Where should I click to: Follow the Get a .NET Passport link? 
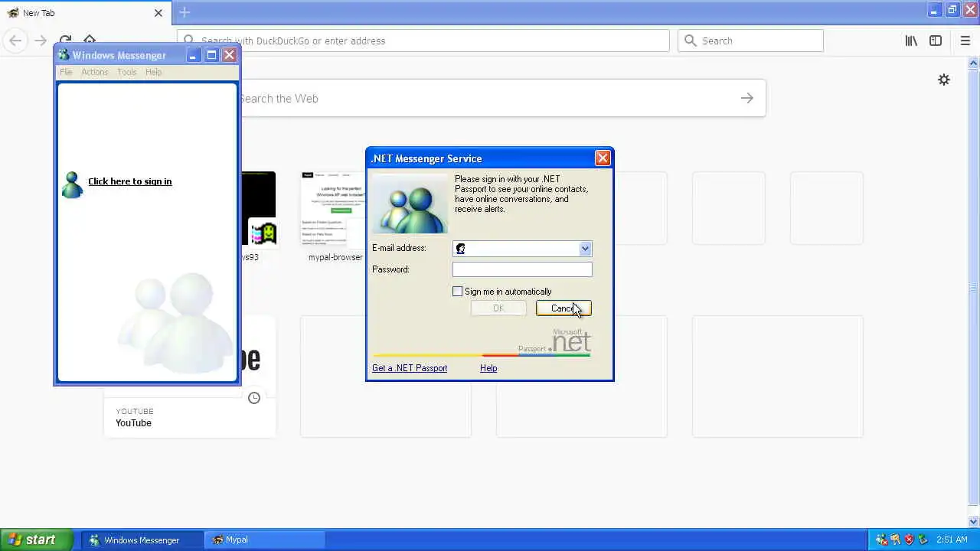(410, 368)
